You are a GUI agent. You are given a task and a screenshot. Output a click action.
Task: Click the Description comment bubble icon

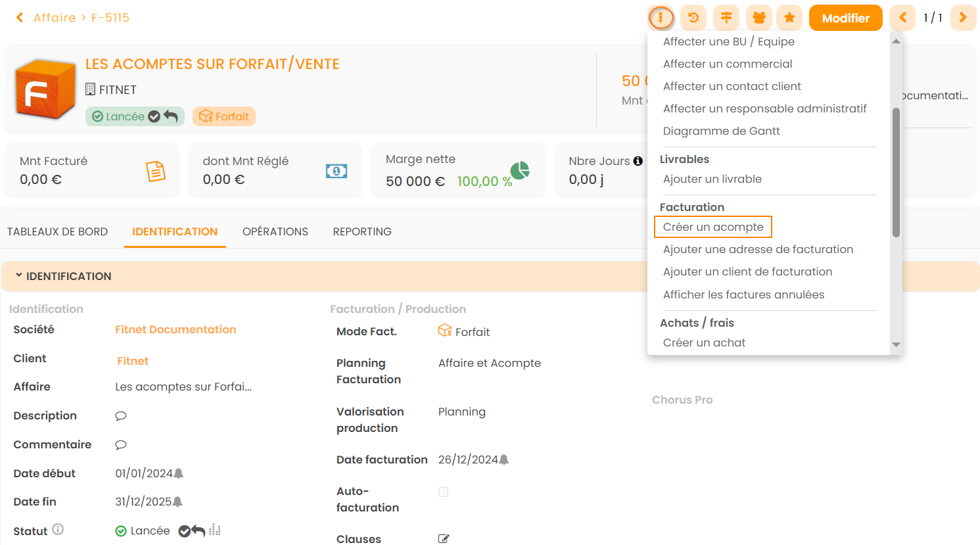121,416
